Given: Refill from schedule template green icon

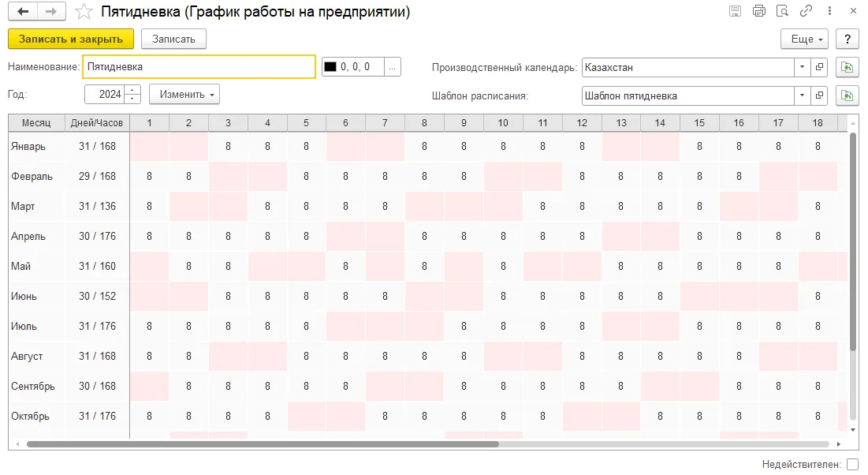Looking at the screenshot, I should coord(847,95).
